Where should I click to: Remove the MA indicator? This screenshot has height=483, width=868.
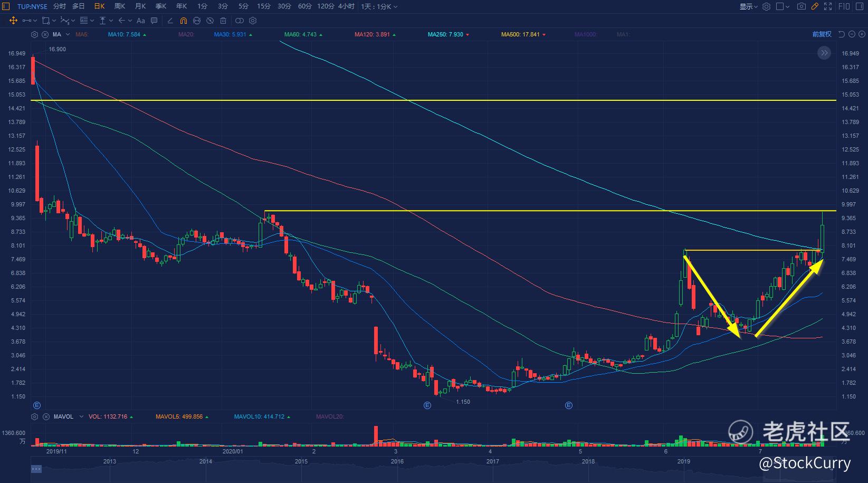pyautogui.click(x=45, y=34)
